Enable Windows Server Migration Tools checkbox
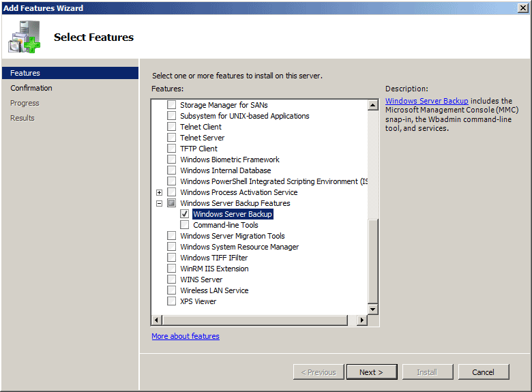This screenshot has width=532, height=392. click(x=172, y=236)
